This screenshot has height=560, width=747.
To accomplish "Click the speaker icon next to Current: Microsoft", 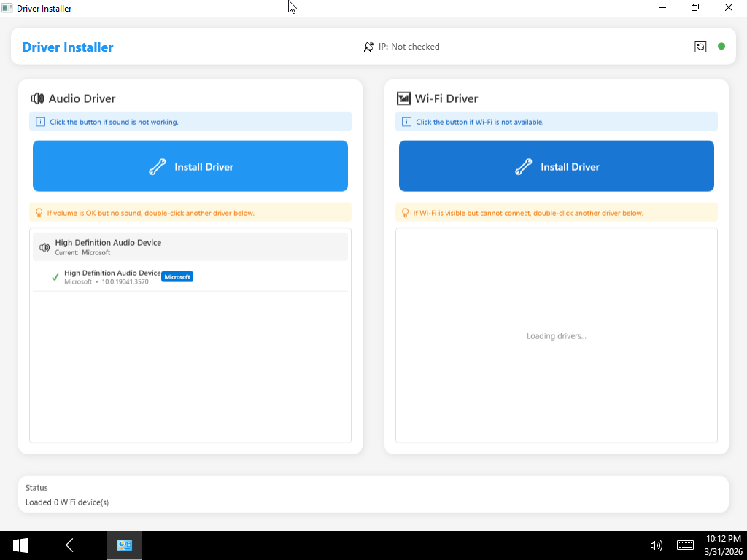I will [44, 246].
